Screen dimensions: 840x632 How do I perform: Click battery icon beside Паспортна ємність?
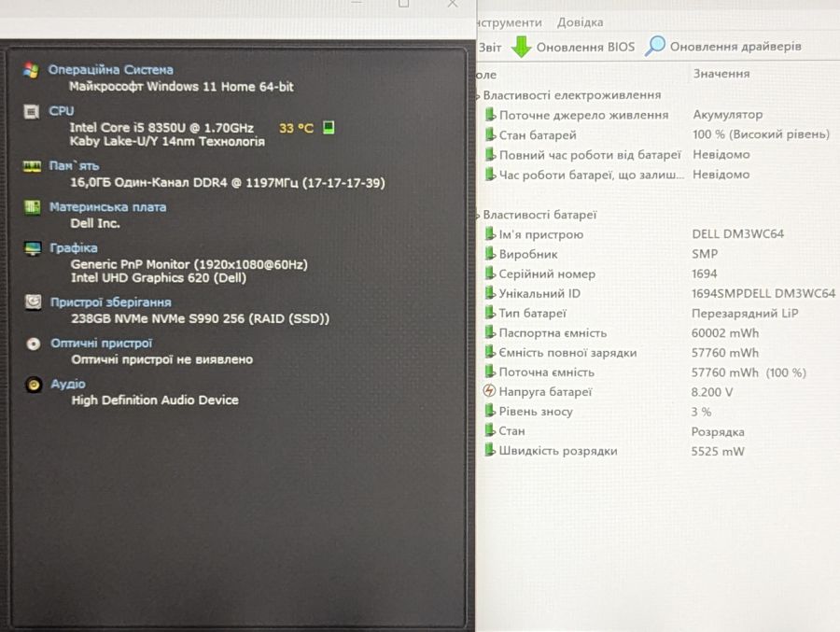[x=490, y=332]
